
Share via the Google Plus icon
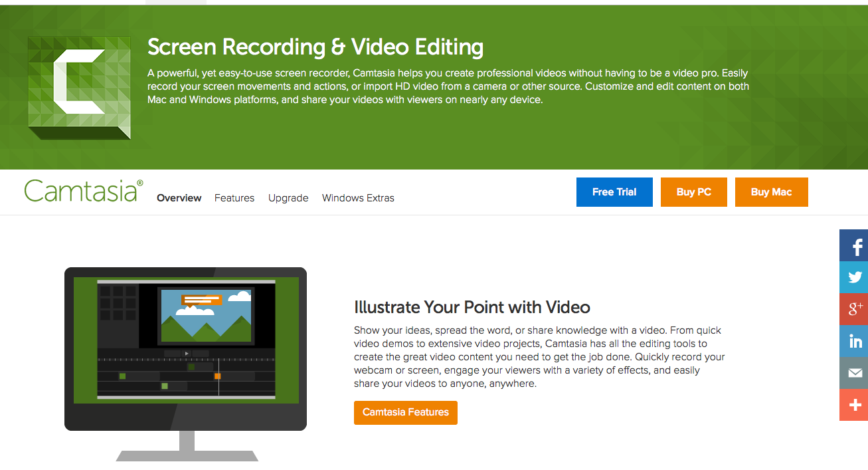pyautogui.click(x=854, y=309)
